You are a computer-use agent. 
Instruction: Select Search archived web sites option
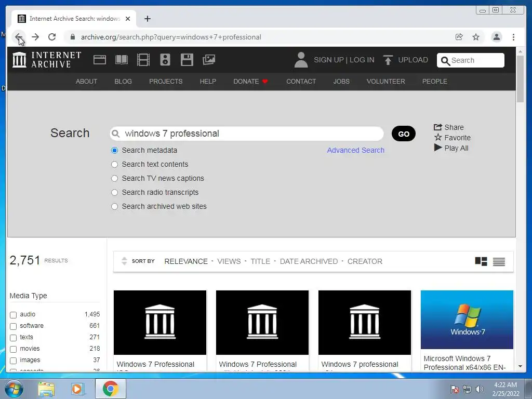(x=115, y=206)
